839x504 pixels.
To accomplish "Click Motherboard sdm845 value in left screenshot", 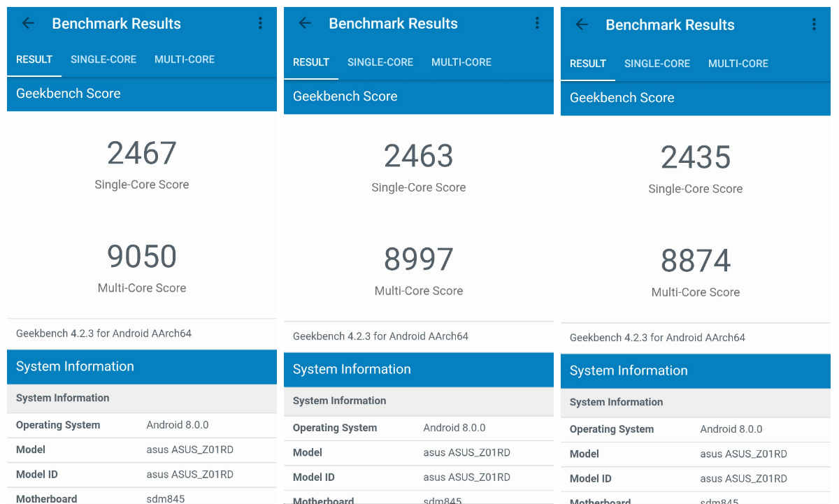I will click(x=166, y=499).
